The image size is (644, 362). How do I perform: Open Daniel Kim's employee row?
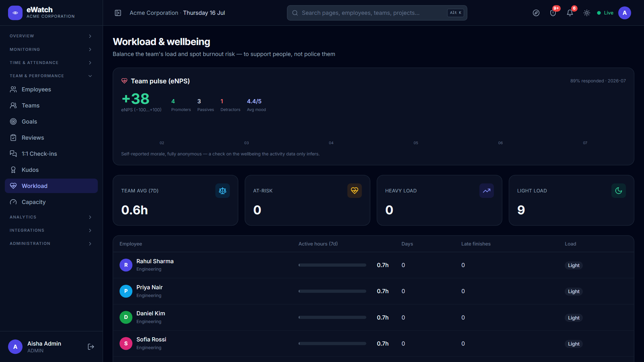point(374,318)
